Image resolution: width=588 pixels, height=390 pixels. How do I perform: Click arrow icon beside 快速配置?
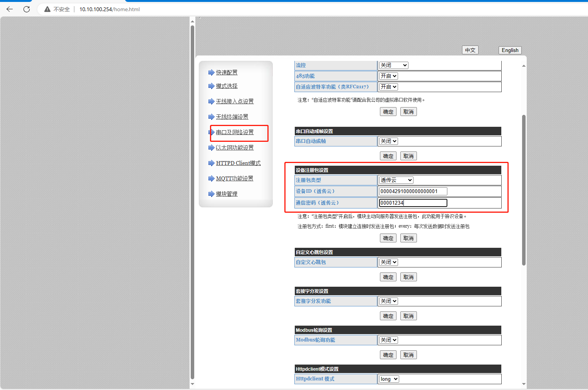point(211,72)
